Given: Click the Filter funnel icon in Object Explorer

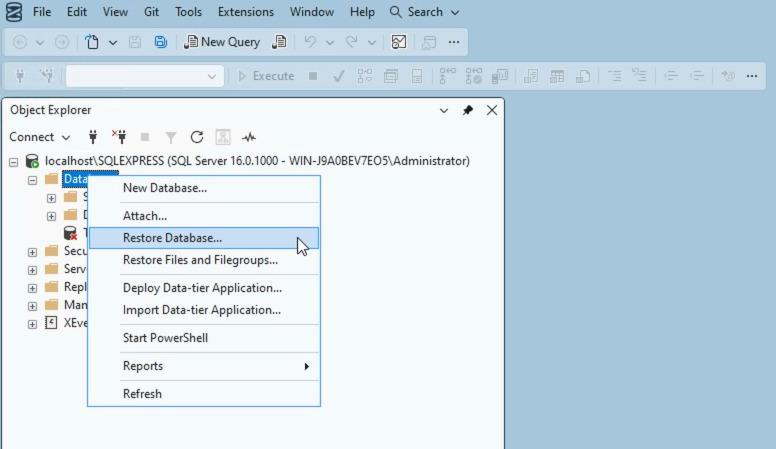Looking at the screenshot, I should 171,137.
